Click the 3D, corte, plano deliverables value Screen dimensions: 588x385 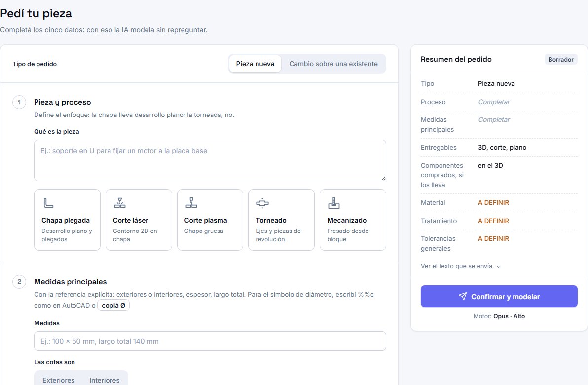click(502, 148)
